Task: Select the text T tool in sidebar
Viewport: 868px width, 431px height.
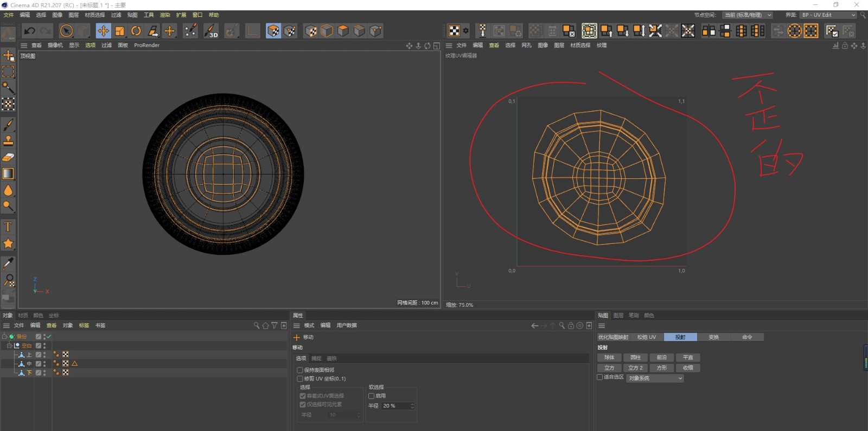Action: (8, 227)
